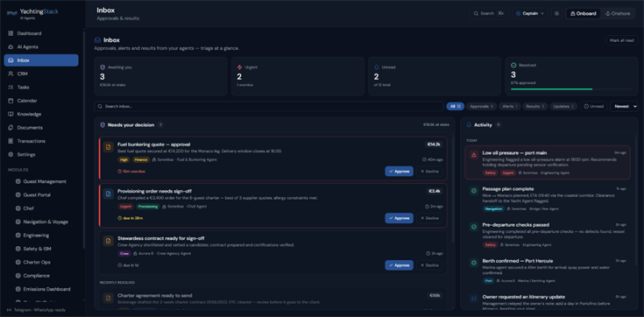The width and height of the screenshot is (644, 317).
Task: Select the All filter tab
Action: pos(456,106)
